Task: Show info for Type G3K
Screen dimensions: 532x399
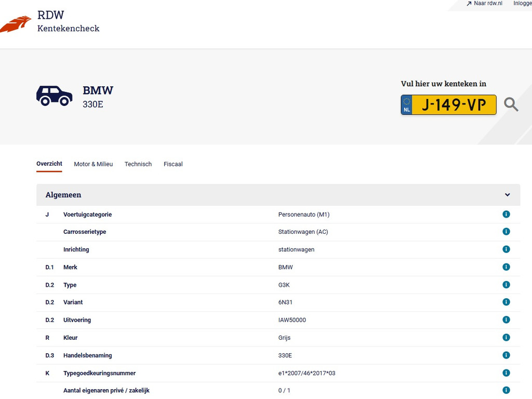Action: tap(506, 285)
